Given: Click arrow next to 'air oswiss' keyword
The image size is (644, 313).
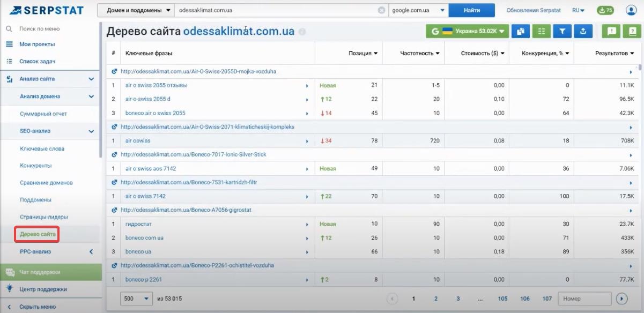Looking at the screenshot, I should pyautogui.click(x=307, y=141).
